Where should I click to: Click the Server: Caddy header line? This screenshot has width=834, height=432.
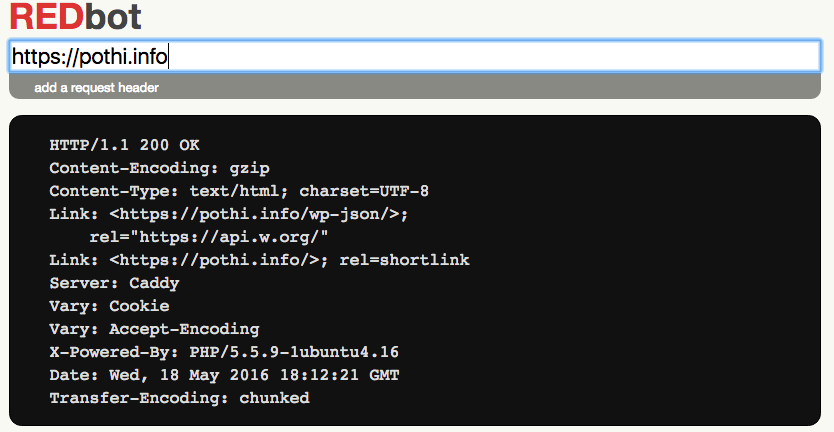[x=114, y=283]
